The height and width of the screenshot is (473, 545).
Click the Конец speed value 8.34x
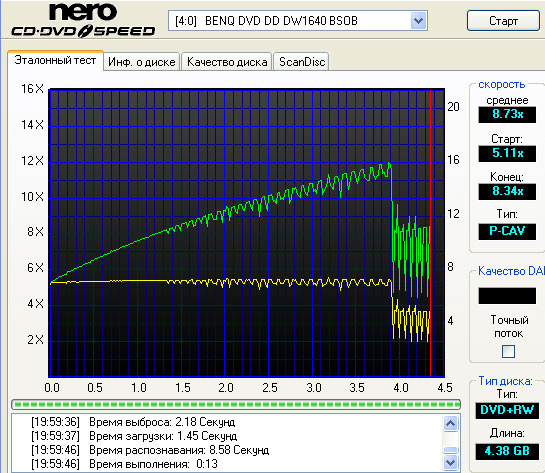click(507, 191)
